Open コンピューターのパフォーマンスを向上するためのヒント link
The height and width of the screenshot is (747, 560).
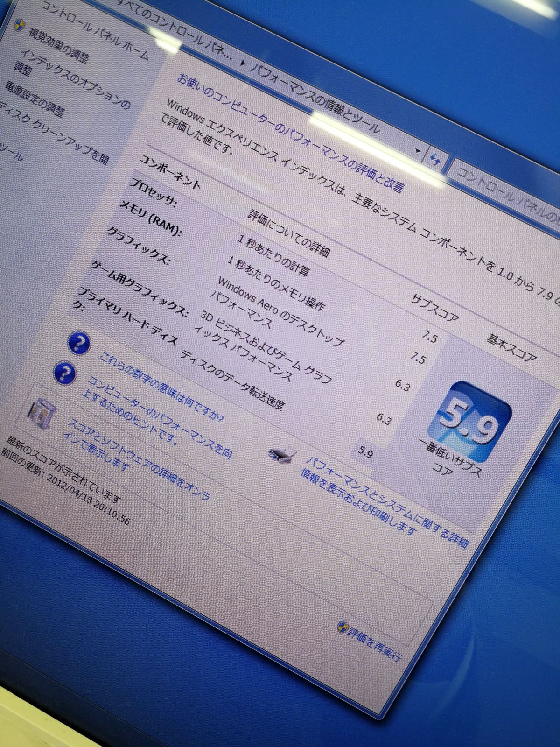point(157,418)
